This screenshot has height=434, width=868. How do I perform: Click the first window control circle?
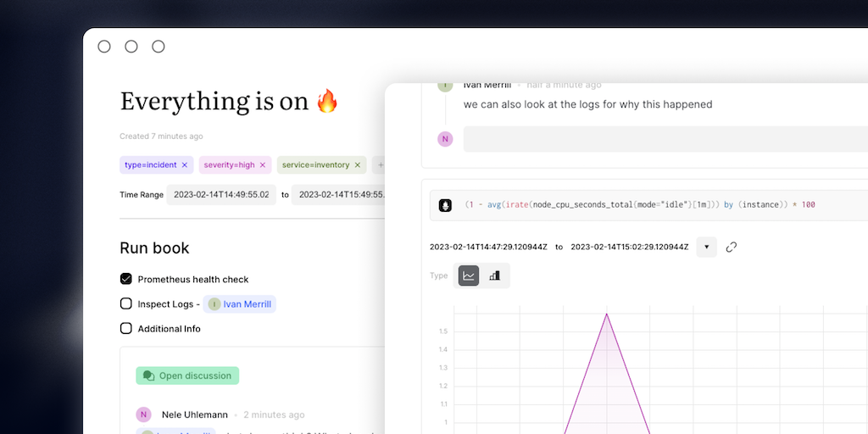pos(104,47)
